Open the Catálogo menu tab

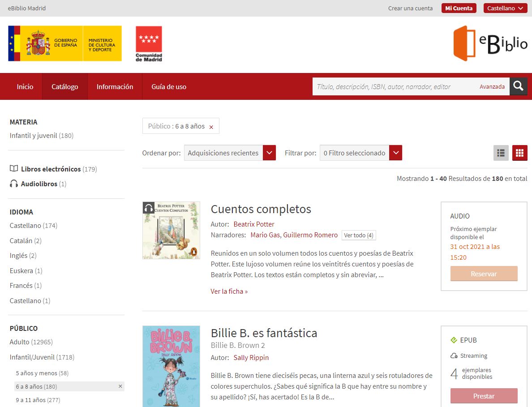(x=65, y=87)
